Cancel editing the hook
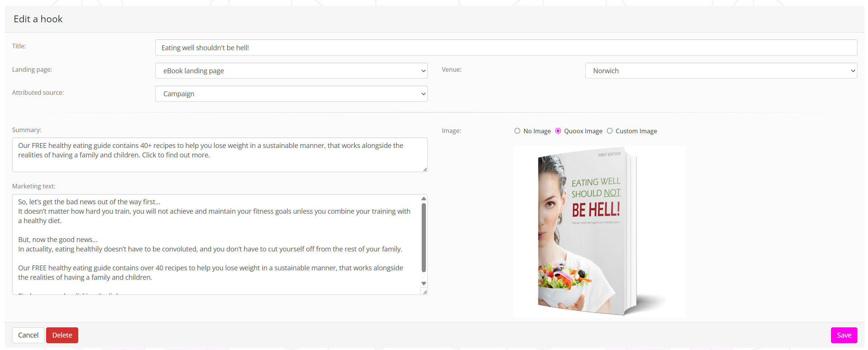868x350 pixels. 28,335
